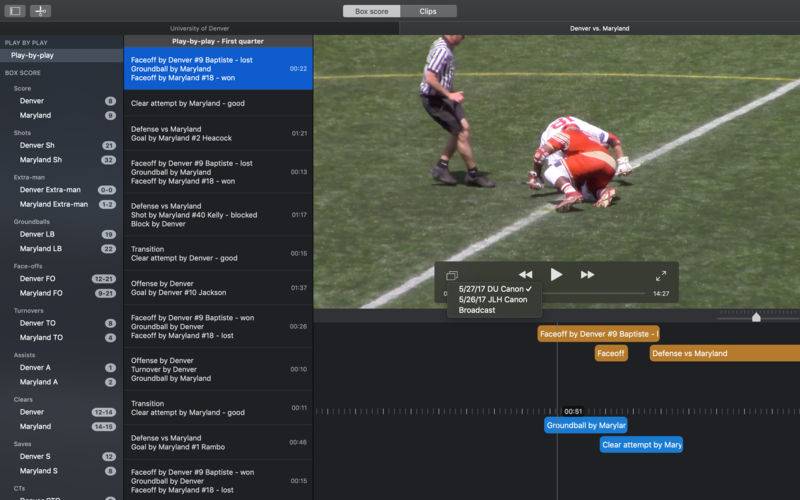Select Denver FO row
Viewport: 800px width, 500px height.
pos(61,279)
